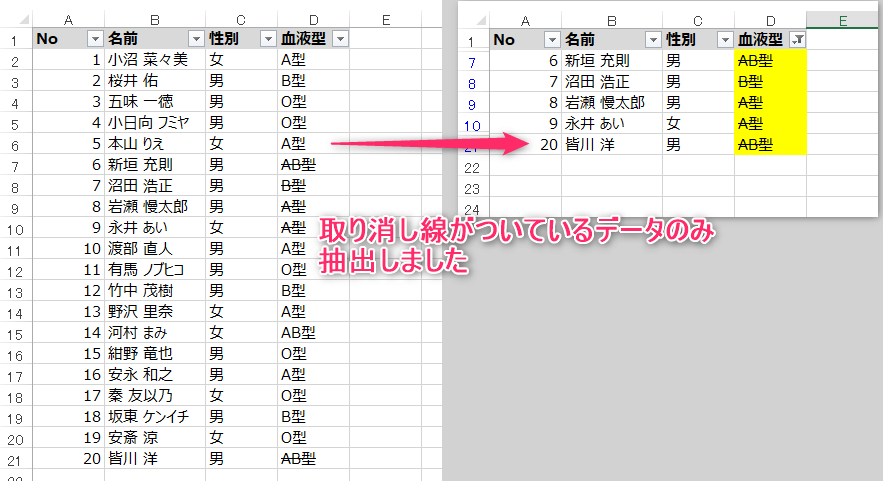The image size is (883, 481).
Task: Click the cell containing 有馬 ノブヒコ
Action: pos(154,270)
